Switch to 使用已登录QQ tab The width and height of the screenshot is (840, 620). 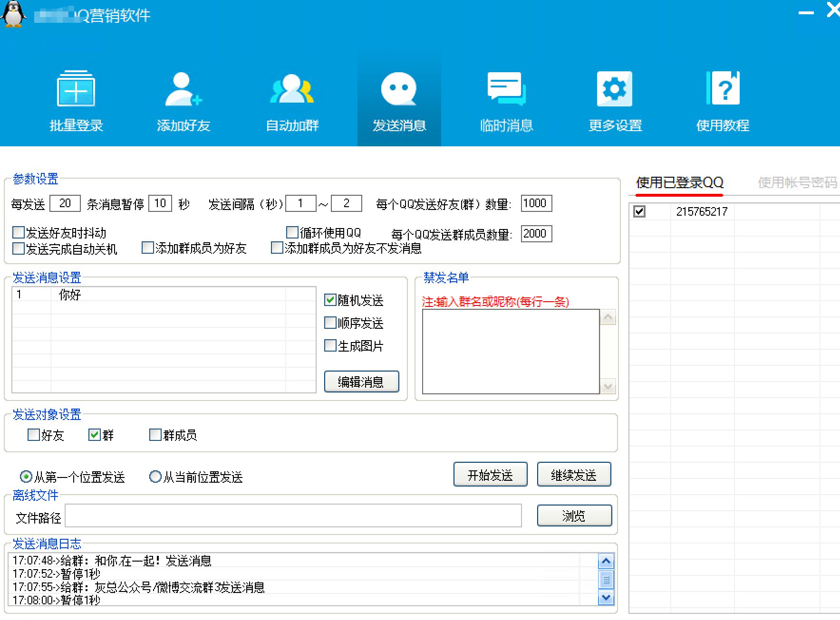click(x=679, y=182)
